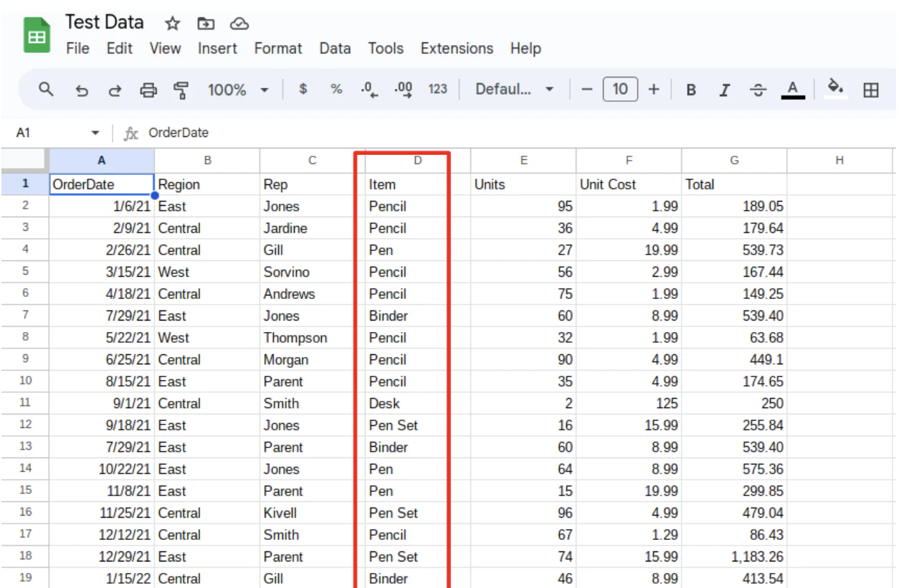The width and height of the screenshot is (899, 588).
Task: Open the borders tool
Action: pos(871,90)
